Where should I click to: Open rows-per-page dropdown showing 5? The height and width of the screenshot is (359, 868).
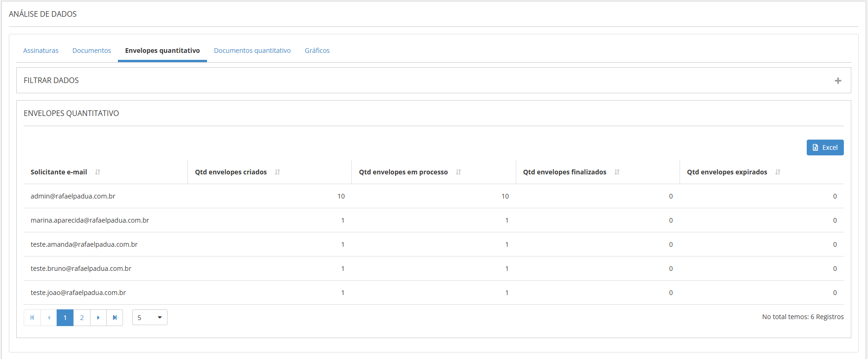click(x=149, y=318)
